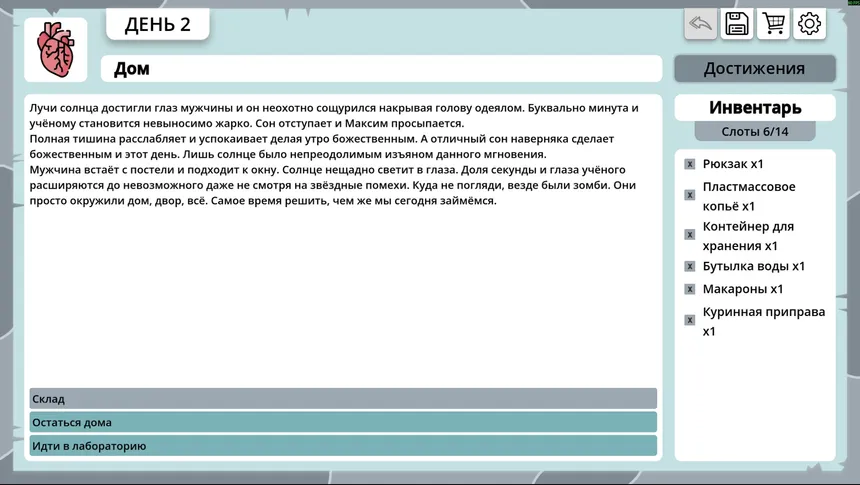Choose the Склад option
The width and height of the screenshot is (860, 485).
343,399
